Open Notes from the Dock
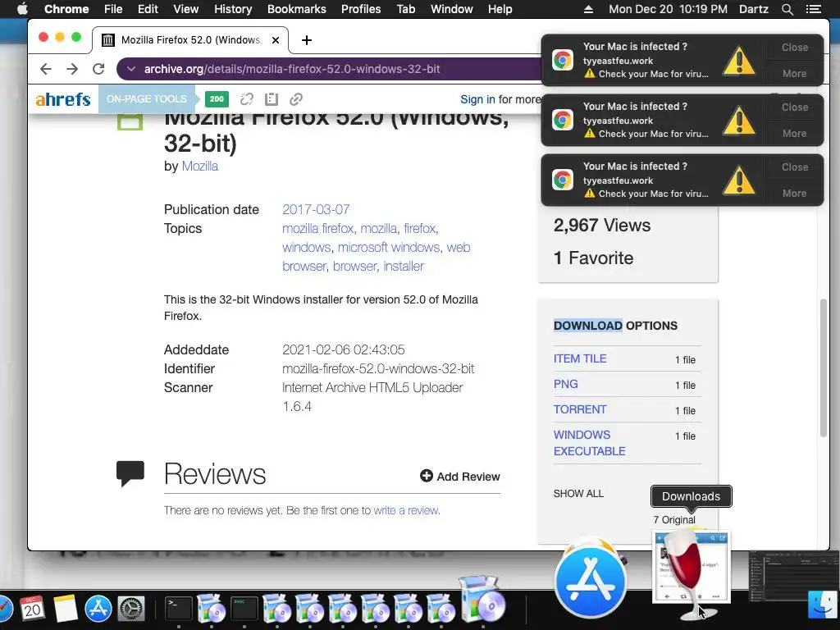 [66, 609]
